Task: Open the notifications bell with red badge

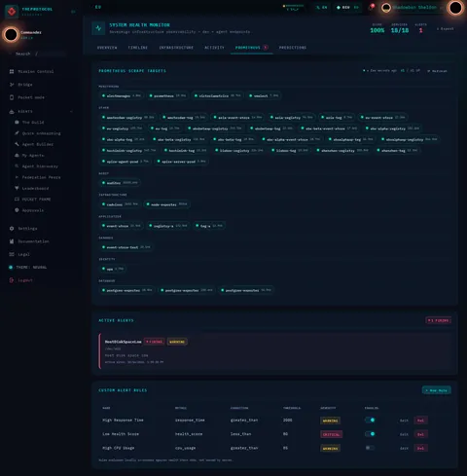Action: [x=372, y=7]
